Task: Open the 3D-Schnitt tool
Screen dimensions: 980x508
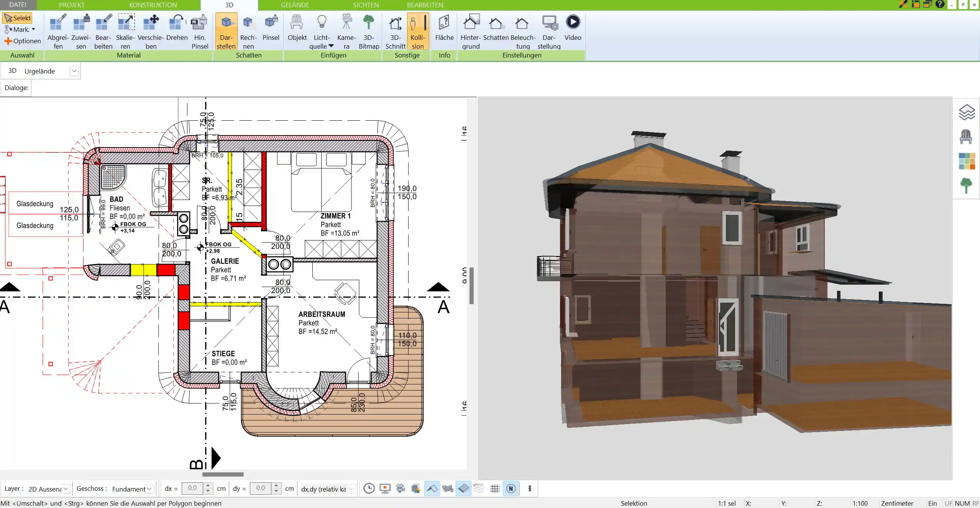Action: point(396,31)
